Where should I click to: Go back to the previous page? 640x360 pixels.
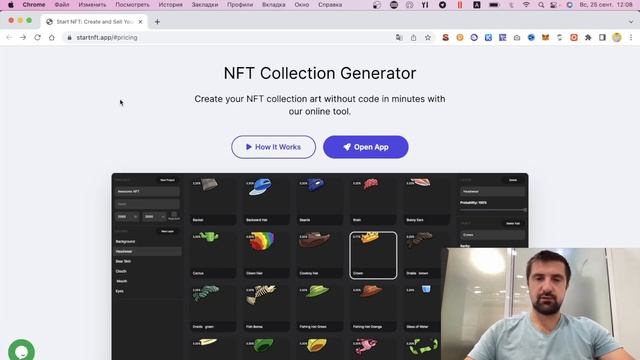click(x=9, y=38)
